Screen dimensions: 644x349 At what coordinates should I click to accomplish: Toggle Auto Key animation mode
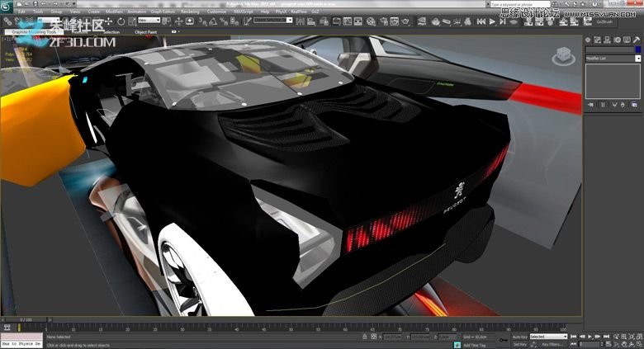(x=519, y=337)
